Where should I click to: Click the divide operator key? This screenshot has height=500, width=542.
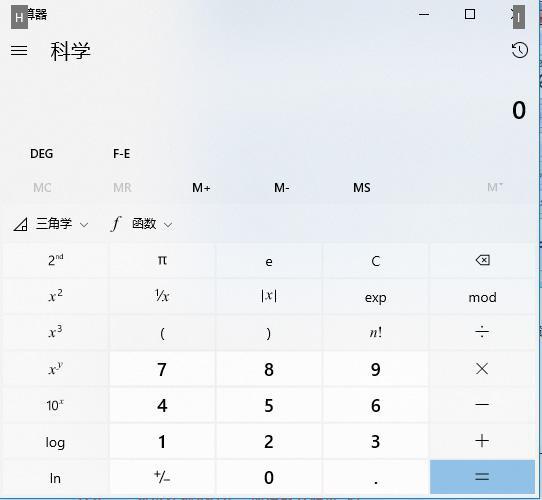482,332
